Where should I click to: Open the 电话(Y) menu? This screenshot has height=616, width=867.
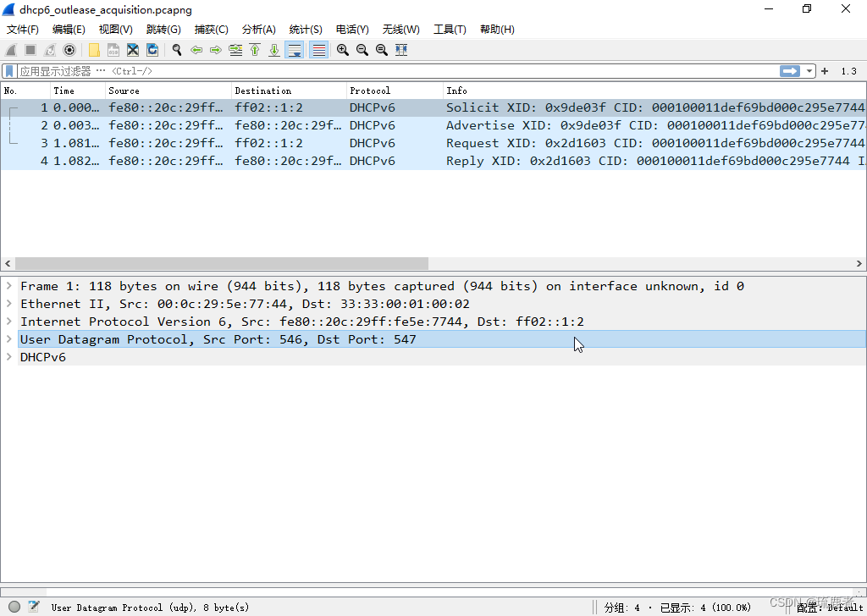point(352,30)
